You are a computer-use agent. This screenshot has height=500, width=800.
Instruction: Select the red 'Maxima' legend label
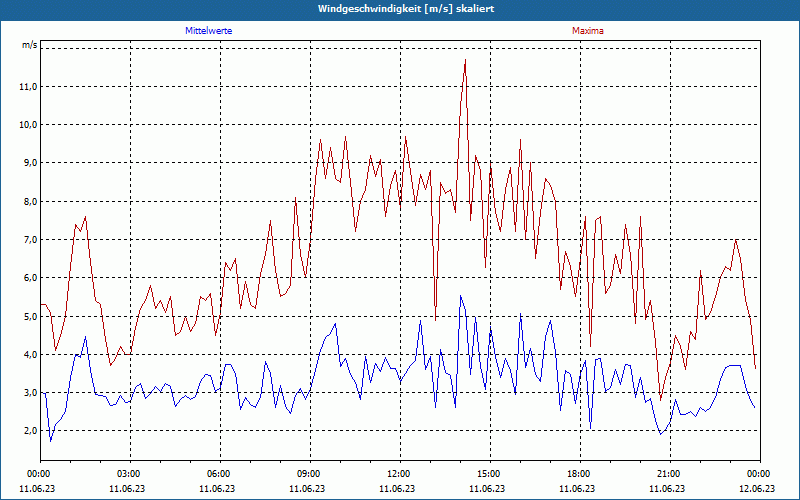pyautogui.click(x=588, y=31)
